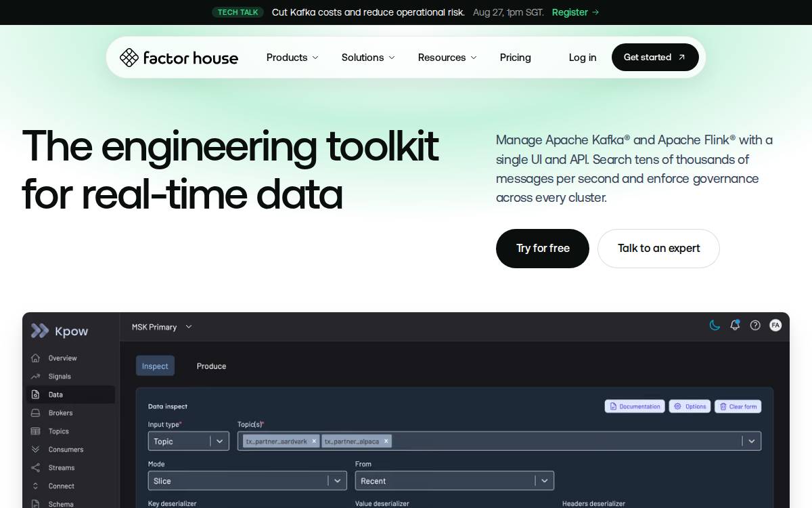The height and width of the screenshot is (508, 812).
Task: Remove the tx_partner_alpaca topic chip
Action: click(386, 441)
